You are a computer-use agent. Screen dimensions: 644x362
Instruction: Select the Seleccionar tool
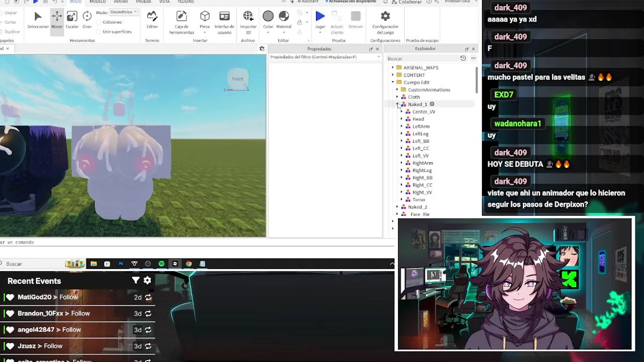pyautogui.click(x=38, y=20)
